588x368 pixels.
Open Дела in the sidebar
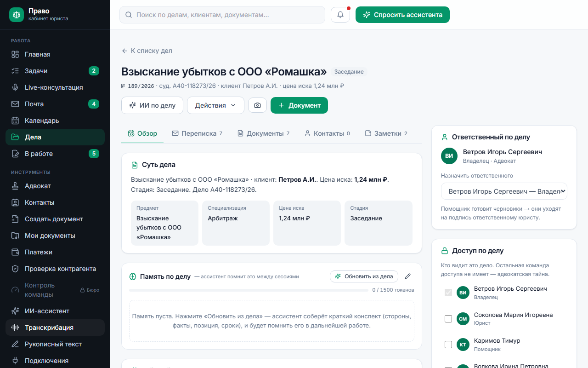point(55,137)
